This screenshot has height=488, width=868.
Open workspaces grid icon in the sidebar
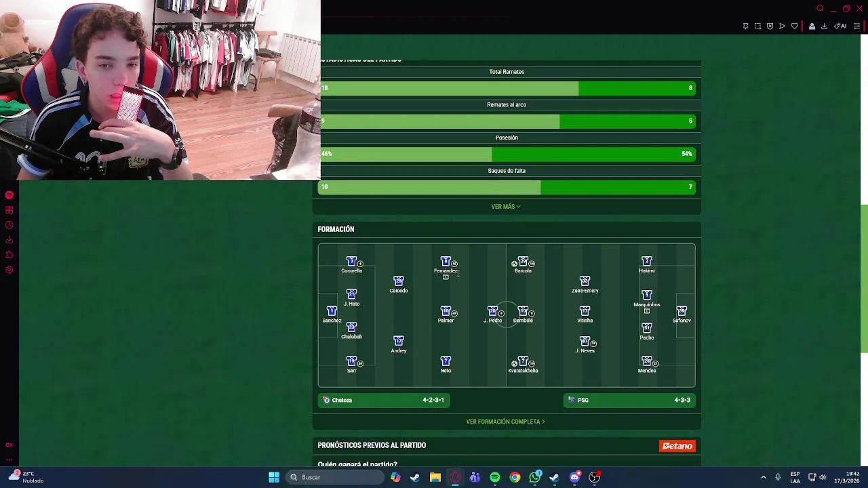click(x=9, y=210)
